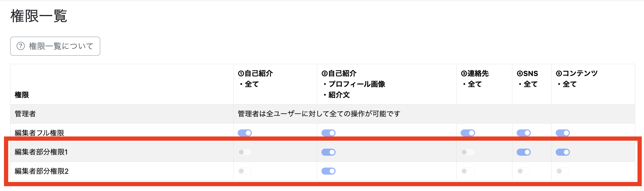Disable ②自己紹介 switch for 編集者部分権限2
644x191 pixels.
click(329, 171)
